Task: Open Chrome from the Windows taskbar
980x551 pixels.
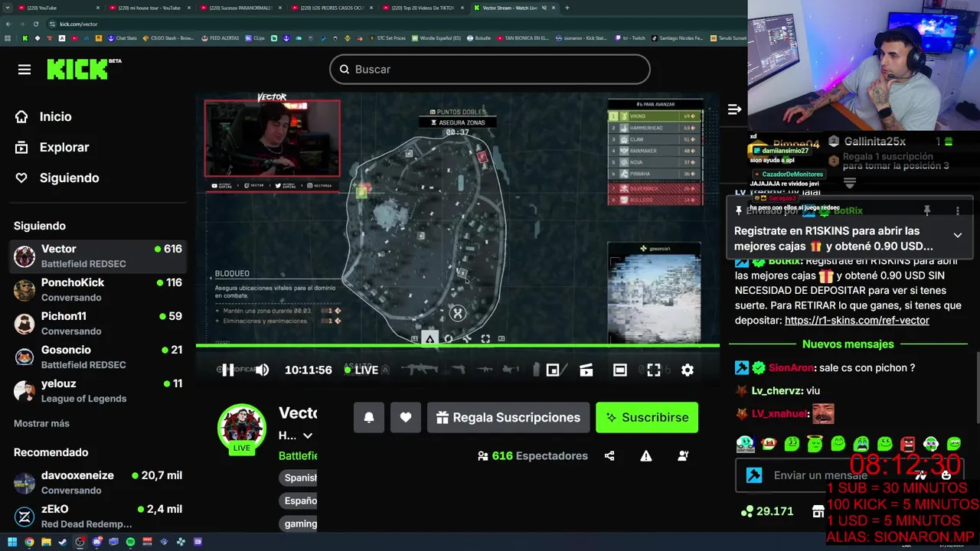Action: click(x=29, y=542)
